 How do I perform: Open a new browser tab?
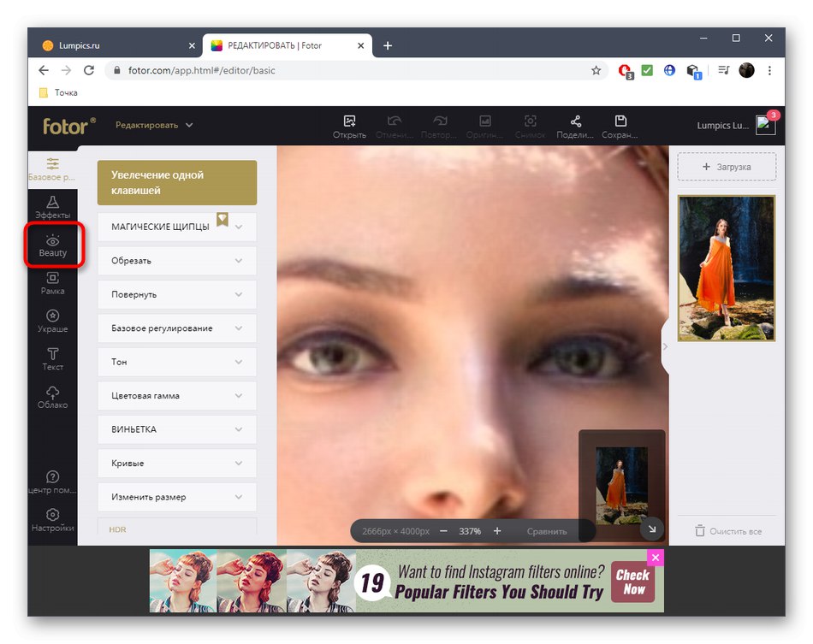click(388, 45)
